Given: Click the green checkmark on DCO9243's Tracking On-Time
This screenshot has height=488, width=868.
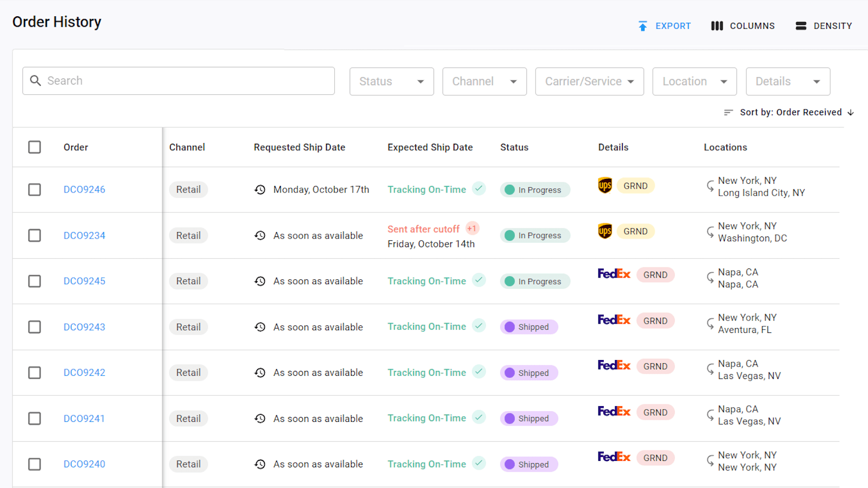Looking at the screenshot, I should (x=479, y=325).
